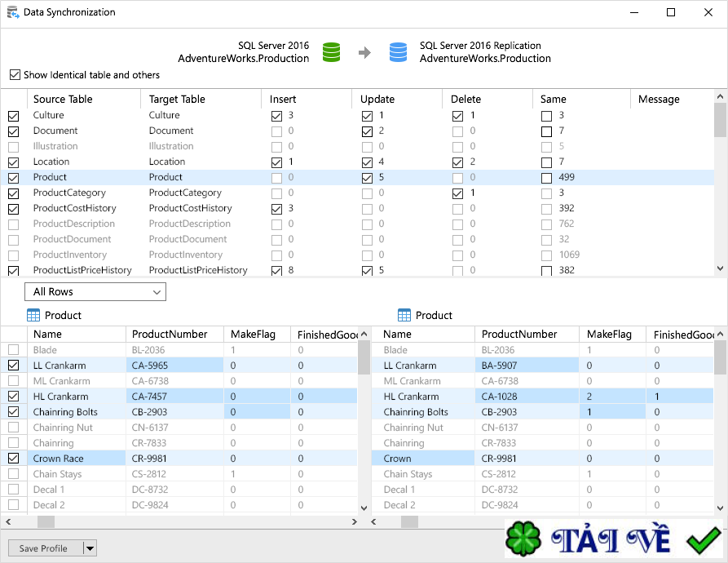Image resolution: width=728 pixels, height=563 pixels.
Task: Click the Chainring Bolts cell in right grid
Action: coord(423,412)
